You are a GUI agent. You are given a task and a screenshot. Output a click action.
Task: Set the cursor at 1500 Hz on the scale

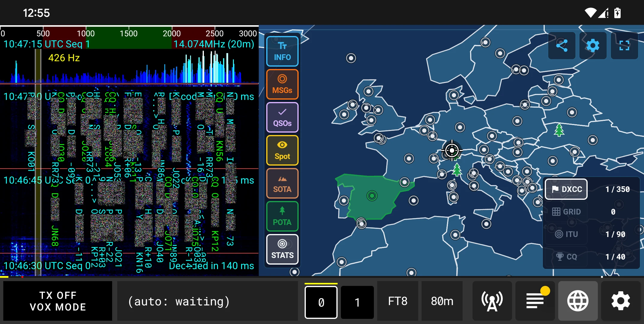tap(129, 33)
